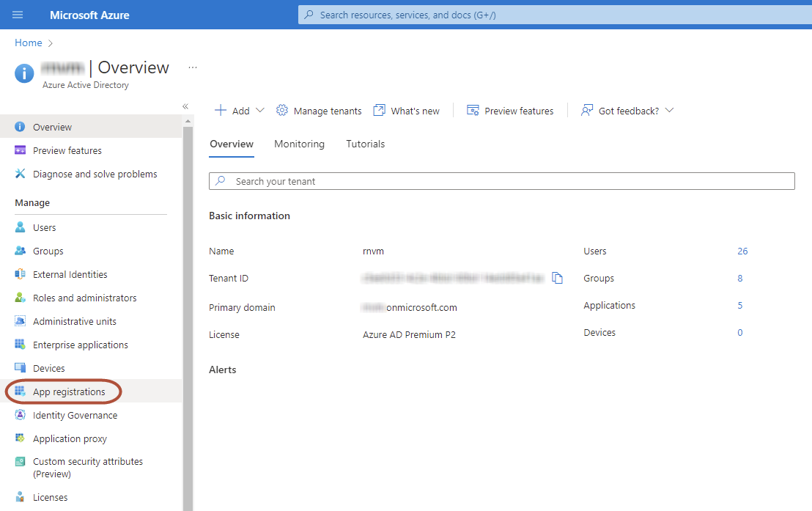The height and width of the screenshot is (511, 812).
Task: Click the Identity Governance icon
Action: [x=20, y=415]
